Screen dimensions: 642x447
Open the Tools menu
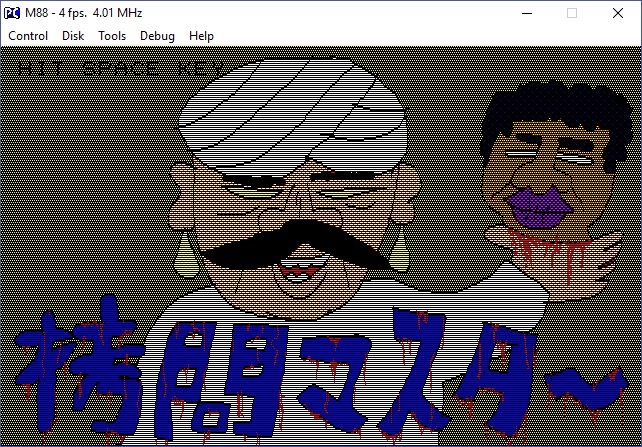(x=112, y=36)
